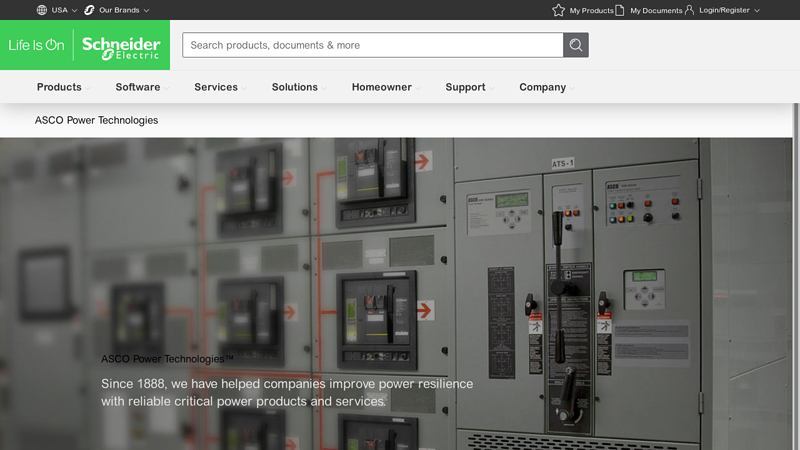Click the Our Brands link icon
Image resolution: width=800 pixels, height=450 pixels.
point(89,10)
